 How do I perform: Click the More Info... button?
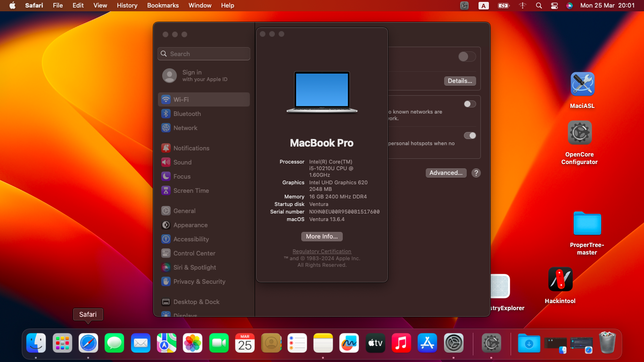tap(322, 237)
